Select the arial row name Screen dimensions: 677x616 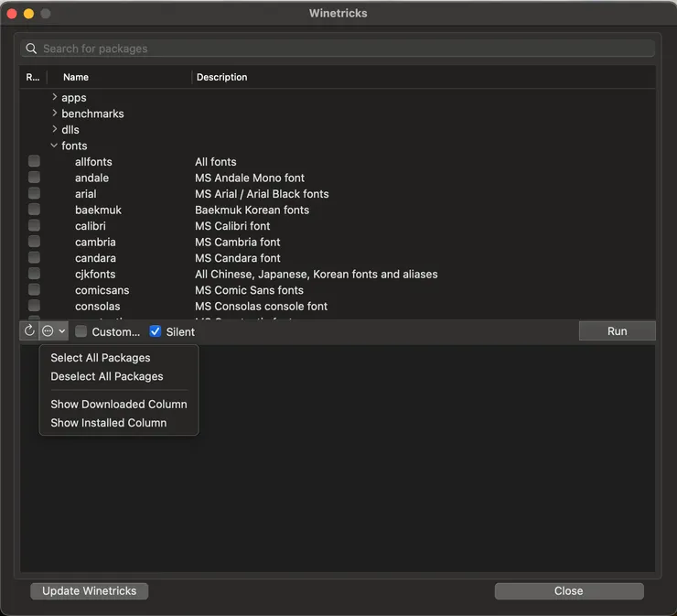click(85, 193)
